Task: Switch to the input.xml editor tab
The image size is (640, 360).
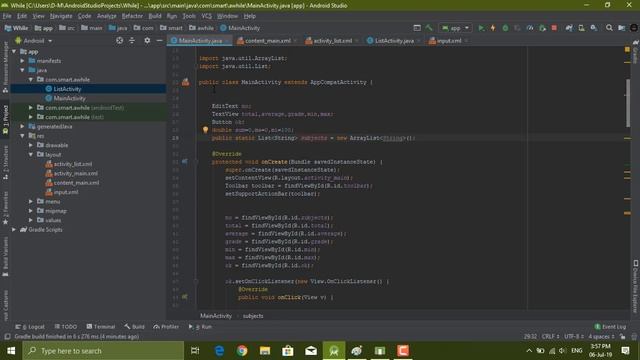Action: click(x=448, y=40)
